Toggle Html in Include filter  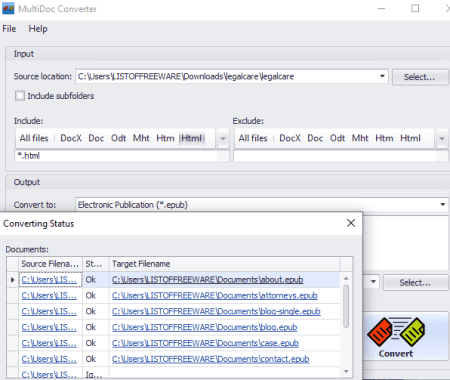coord(192,138)
